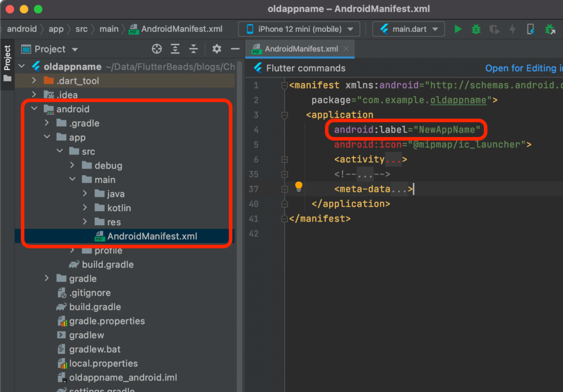Viewport: 563px width, 392px height.
Task: Hide the Project tool window with minus icon
Action: (235, 49)
